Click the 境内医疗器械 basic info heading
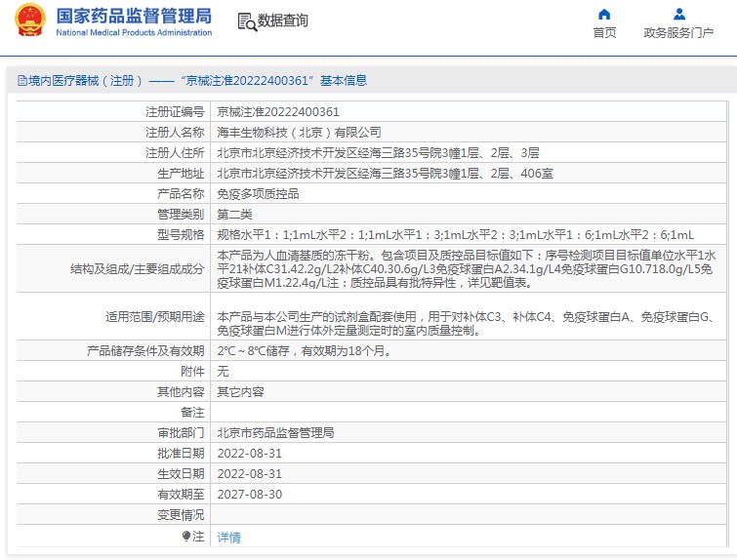 [192, 81]
